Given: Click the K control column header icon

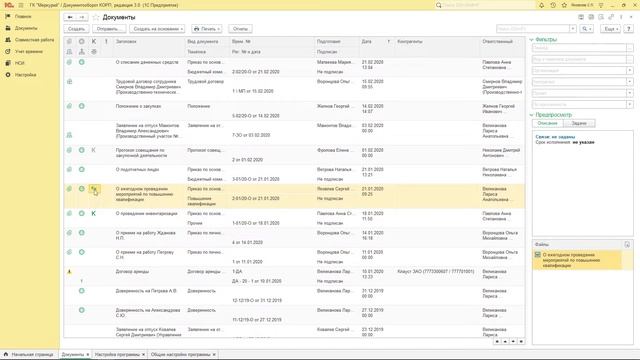Looking at the screenshot, I should (94, 42).
